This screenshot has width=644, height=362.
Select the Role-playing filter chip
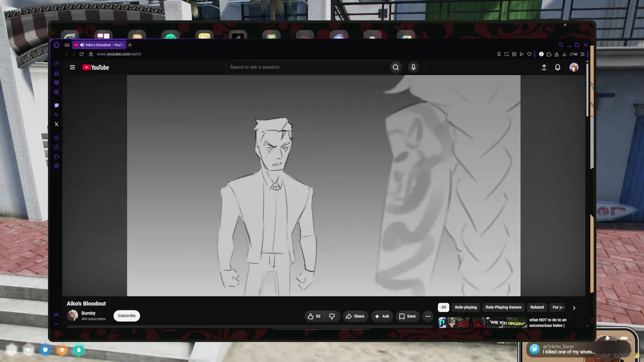[x=466, y=307]
